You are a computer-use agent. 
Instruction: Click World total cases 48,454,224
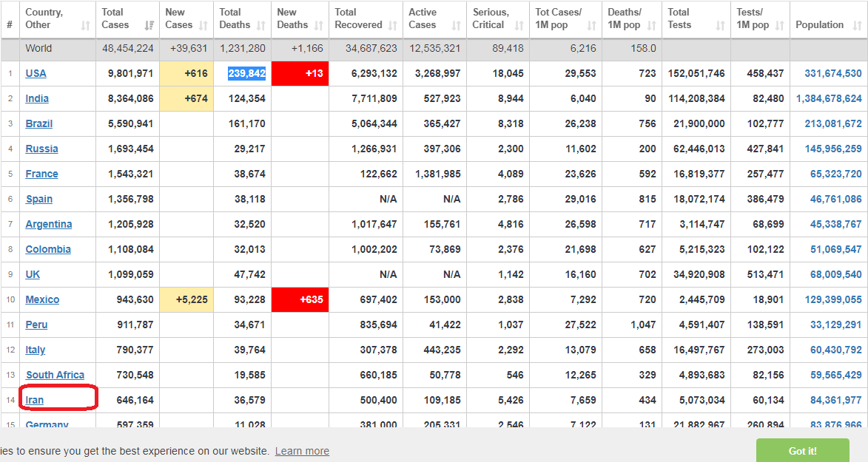pyautogui.click(x=128, y=49)
